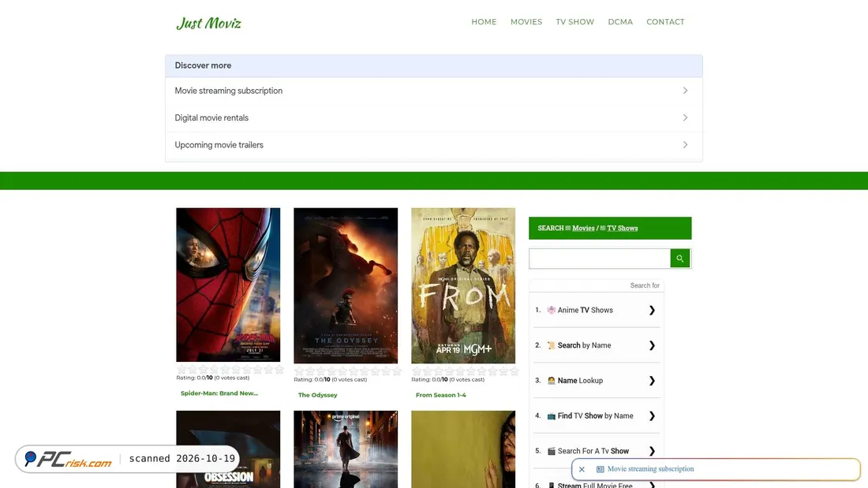Screen dimensions: 868x488
Task: Click the Find TV Show television icon
Action: (x=551, y=416)
